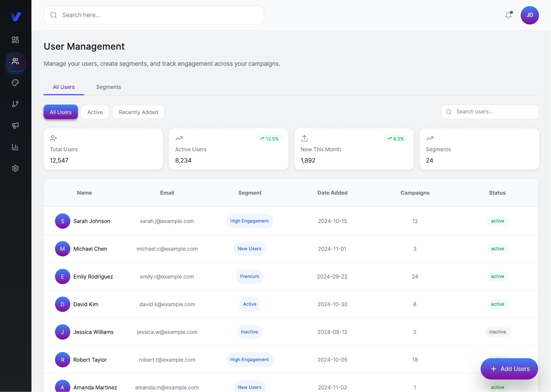Click the Campaigns column header
Screen dimensions: 551x392
pyautogui.click(x=415, y=193)
